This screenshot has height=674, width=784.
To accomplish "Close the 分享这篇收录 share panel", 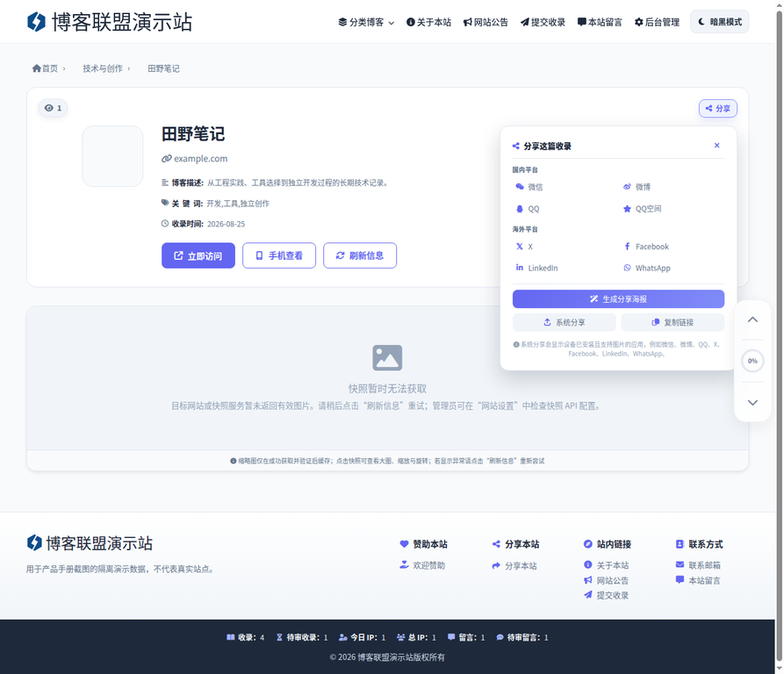I will click(x=717, y=146).
